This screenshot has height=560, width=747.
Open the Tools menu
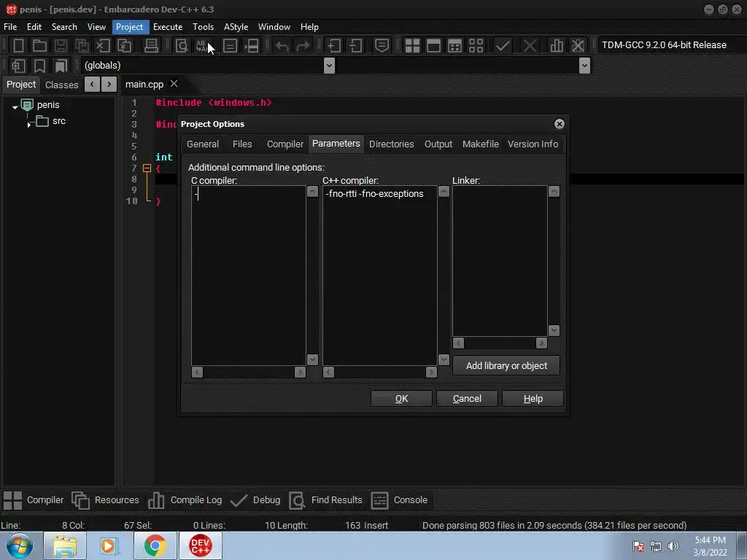(x=203, y=27)
